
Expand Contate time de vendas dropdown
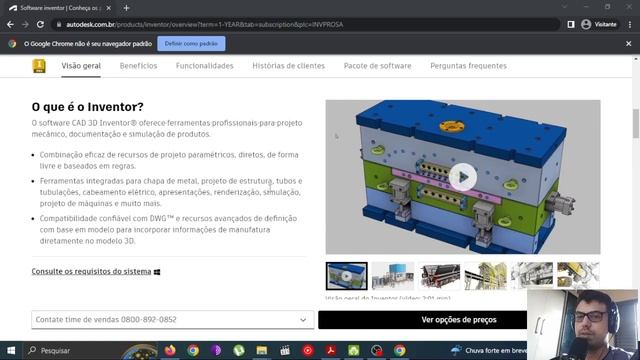pos(172,320)
